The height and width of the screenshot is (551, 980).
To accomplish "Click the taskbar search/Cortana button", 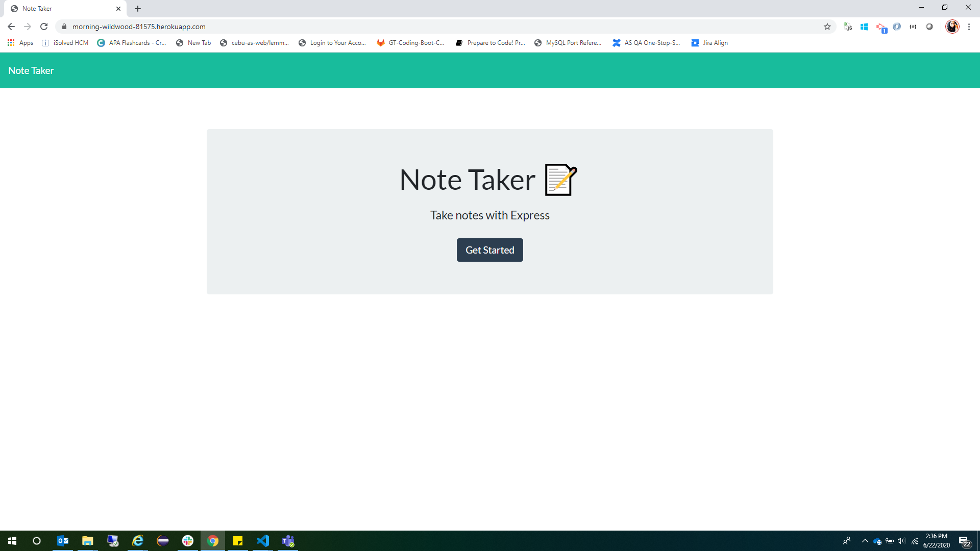I will coord(37,541).
